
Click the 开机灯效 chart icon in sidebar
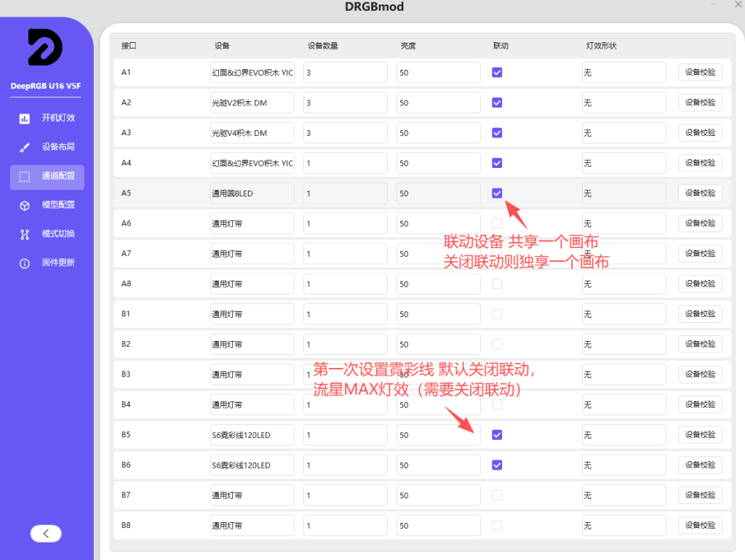coord(25,118)
